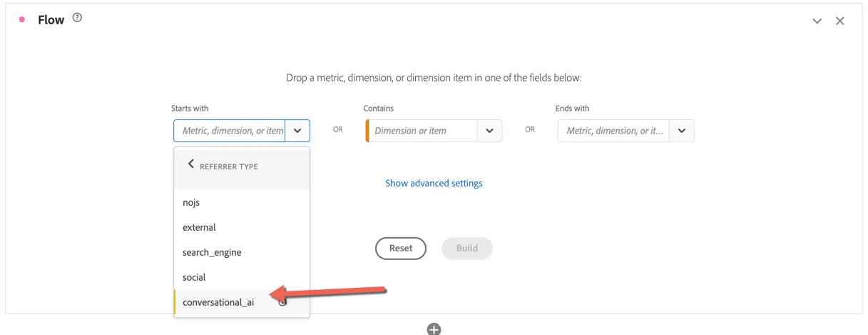Choose 'social' from the list
This screenshot has height=335, width=868.
[x=242, y=277]
